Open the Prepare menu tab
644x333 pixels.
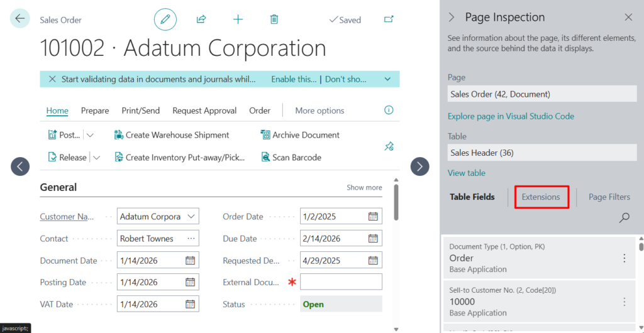pyautogui.click(x=95, y=111)
